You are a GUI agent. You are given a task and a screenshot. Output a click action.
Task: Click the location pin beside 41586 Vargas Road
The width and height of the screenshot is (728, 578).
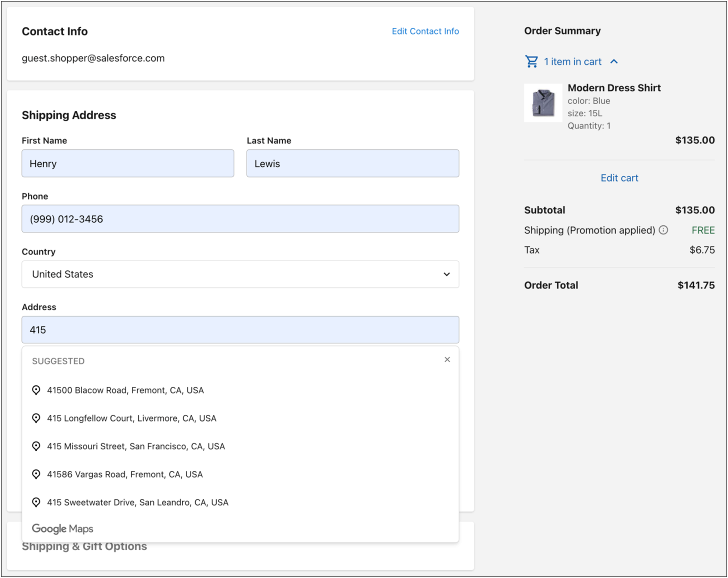coord(36,474)
